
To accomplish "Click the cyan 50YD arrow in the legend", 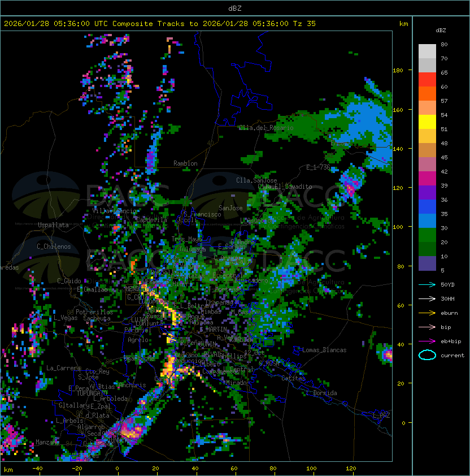I will pyautogui.click(x=427, y=284).
